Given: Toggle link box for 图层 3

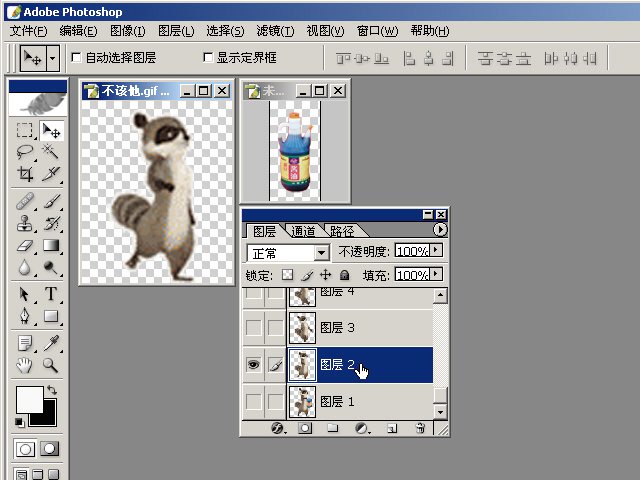Looking at the screenshot, I should pos(276,327).
